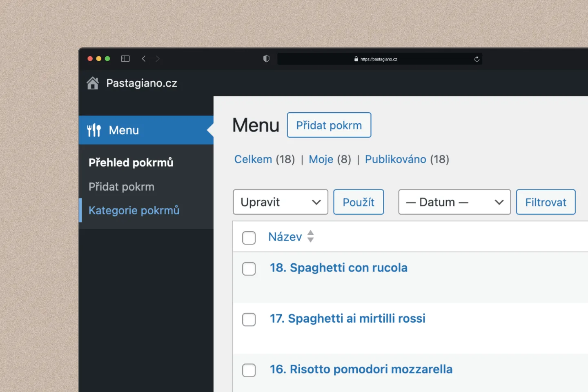Screen dimensions: 588x392
Task: Open Kategorie pokrmů in the sidebar
Action: [134, 210]
